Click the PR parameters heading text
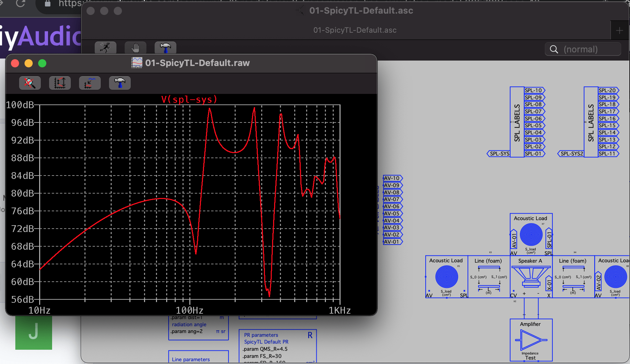 click(x=261, y=335)
